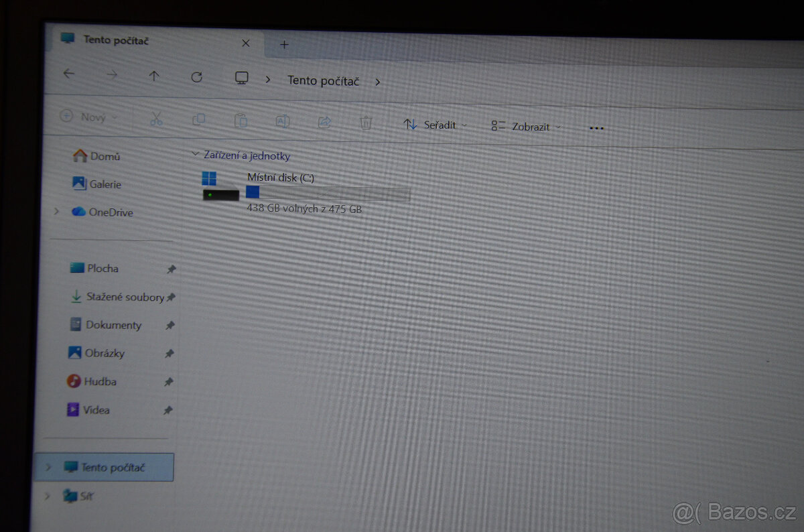
Task: Open the Seřadit sort dropdown
Action: coord(435,125)
